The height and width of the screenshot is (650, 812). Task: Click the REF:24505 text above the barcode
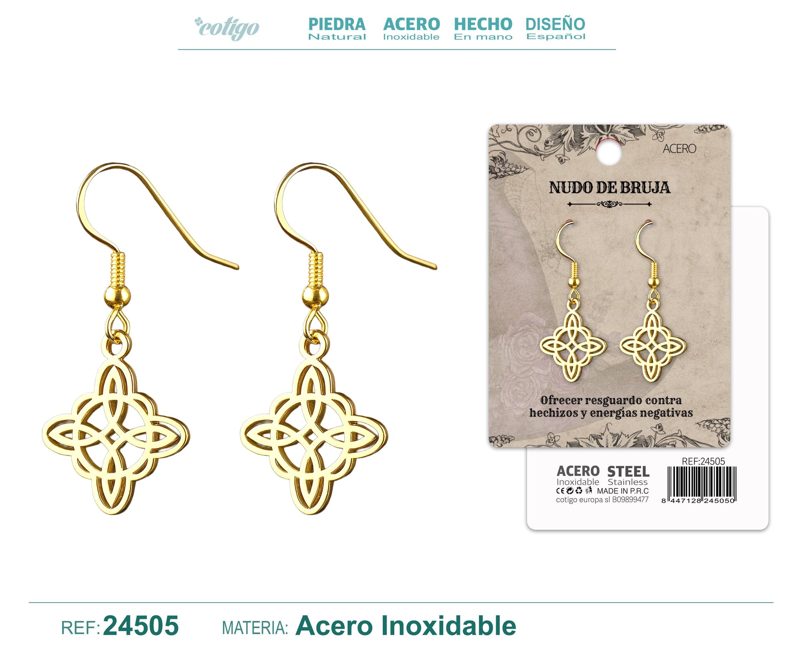click(x=703, y=461)
